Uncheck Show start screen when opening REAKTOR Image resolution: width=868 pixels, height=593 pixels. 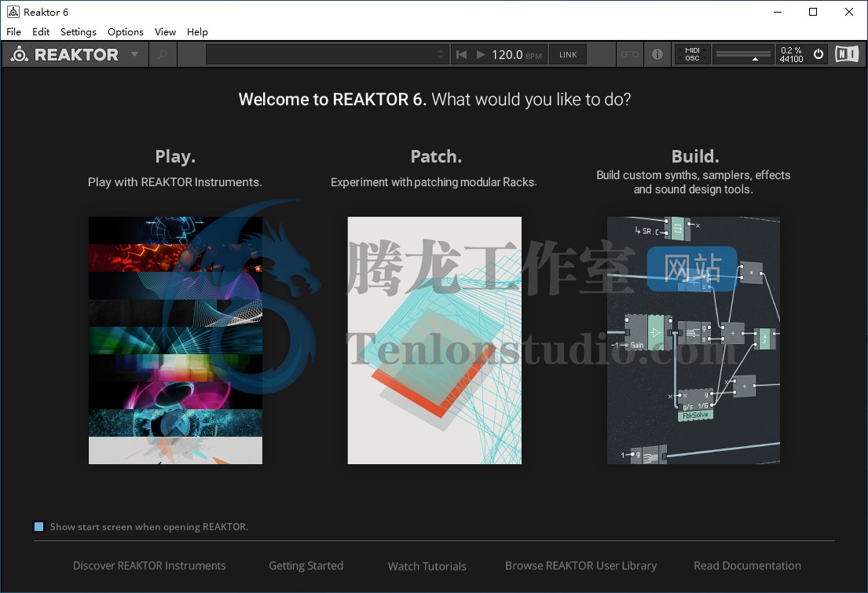38,526
